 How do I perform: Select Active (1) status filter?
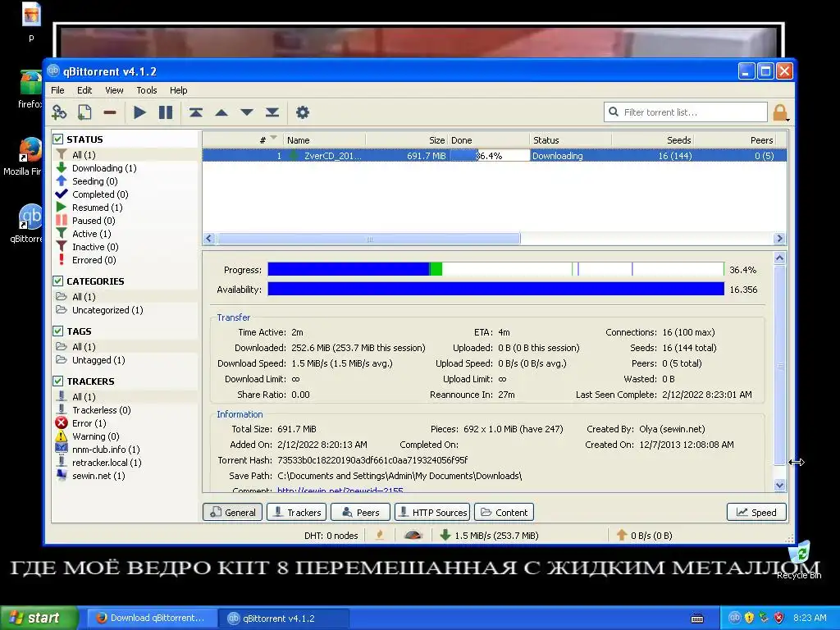tap(92, 234)
